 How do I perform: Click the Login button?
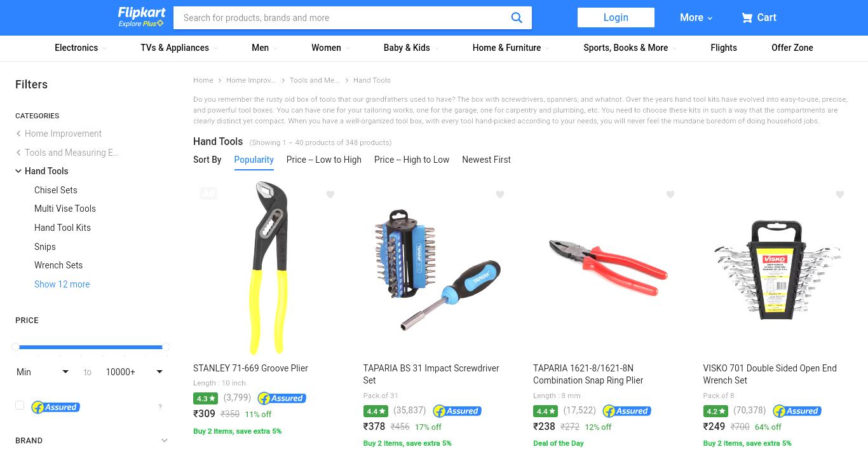tap(616, 17)
